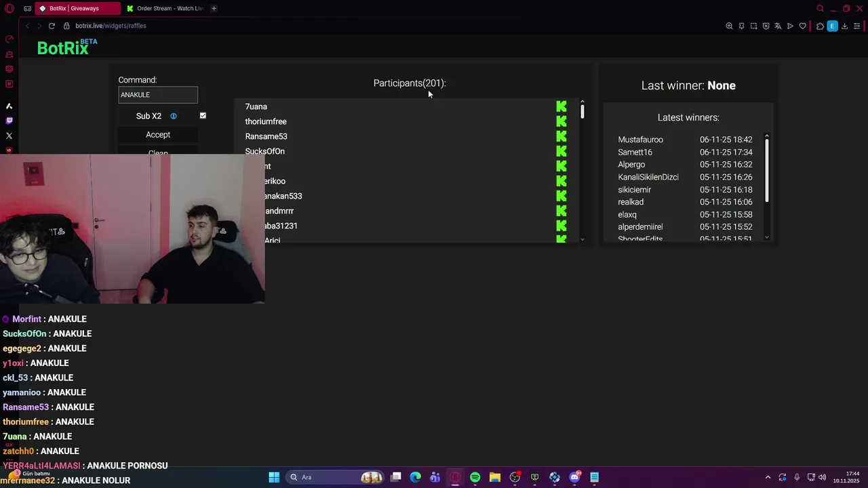Click timestamp 06-11-25 18:42

[x=726, y=140]
